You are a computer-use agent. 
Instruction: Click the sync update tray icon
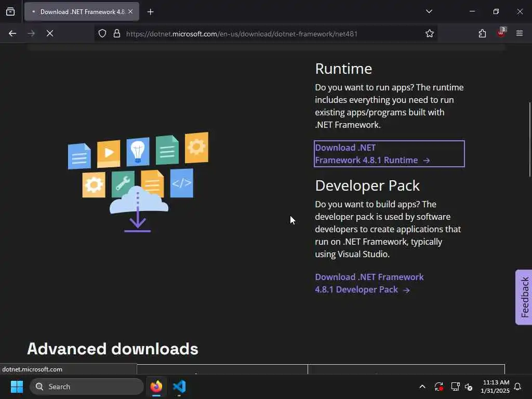pos(438,387)
